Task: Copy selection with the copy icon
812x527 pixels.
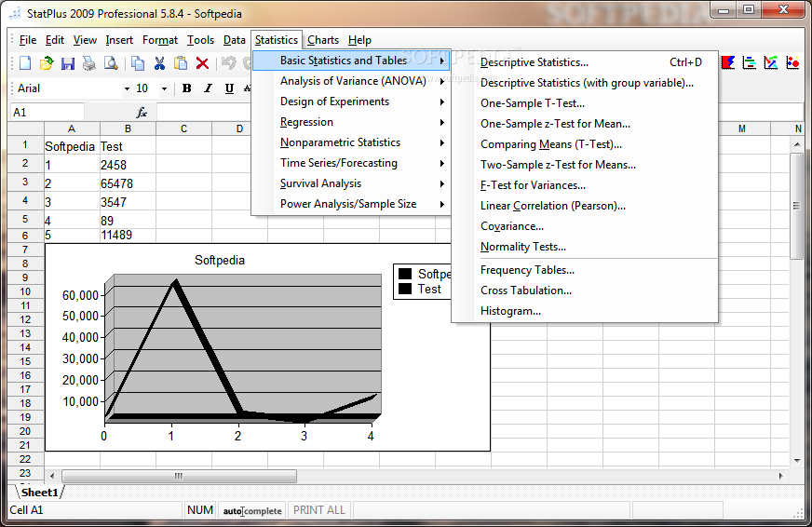Action: tap(138, 63)
